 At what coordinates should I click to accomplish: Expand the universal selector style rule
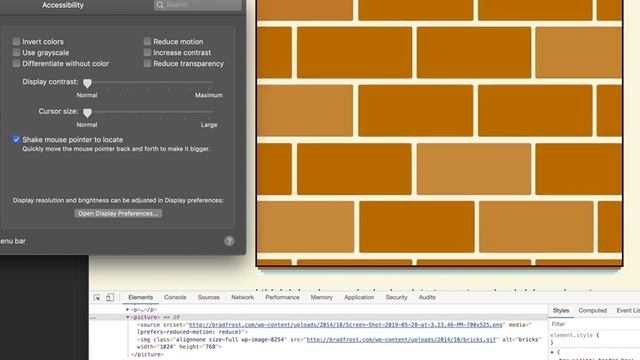click(x=552, y=352)
